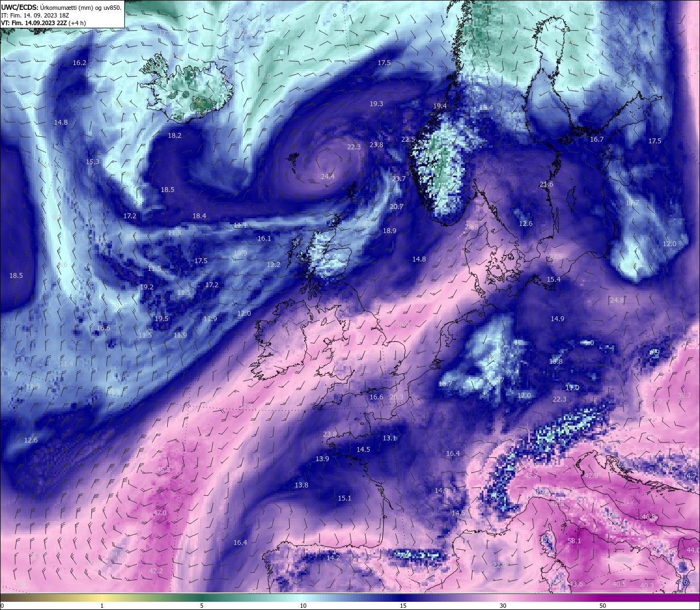Click the 23.7 value on the map

399,179
